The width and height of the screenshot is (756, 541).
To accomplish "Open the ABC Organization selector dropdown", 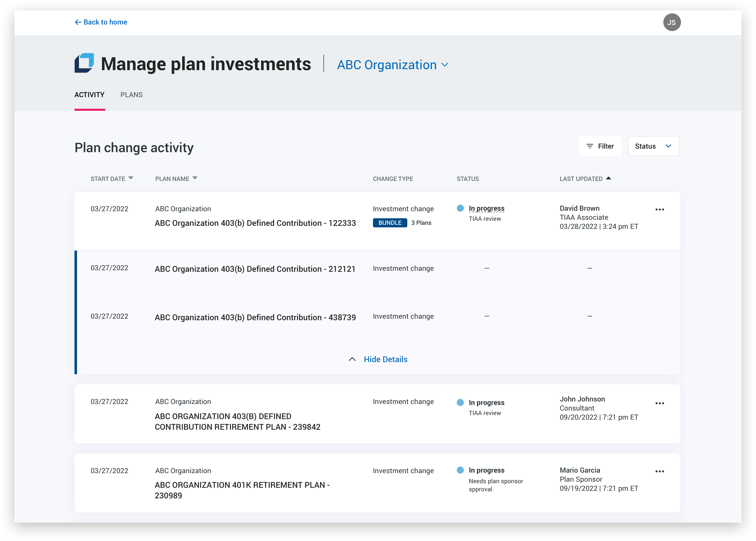I will [x=392, y=65].
